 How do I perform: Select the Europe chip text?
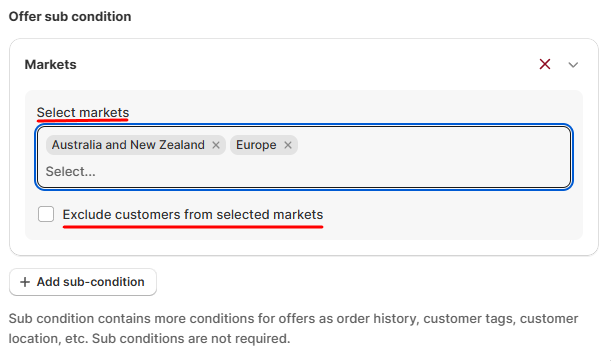pyautogui.click(x=256, y=145)
